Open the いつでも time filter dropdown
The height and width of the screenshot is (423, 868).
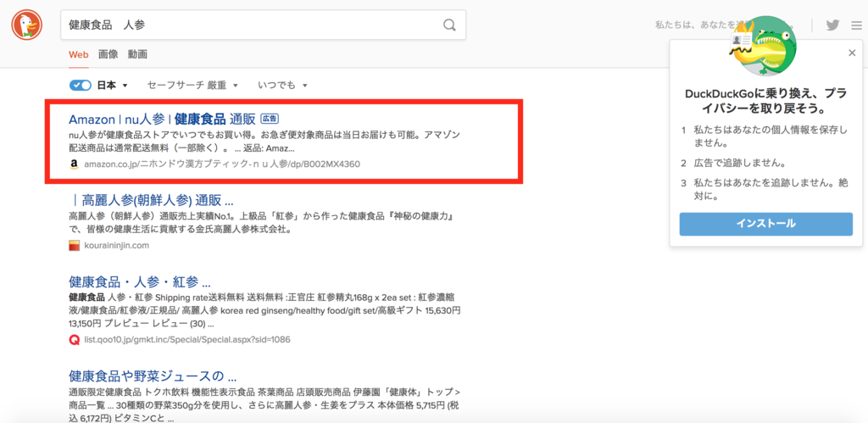coord(282,86)
